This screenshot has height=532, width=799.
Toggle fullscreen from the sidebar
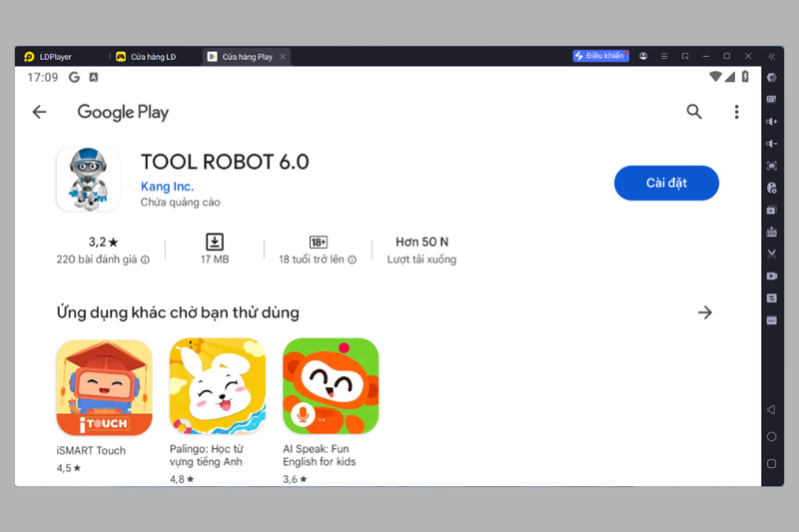772,166
